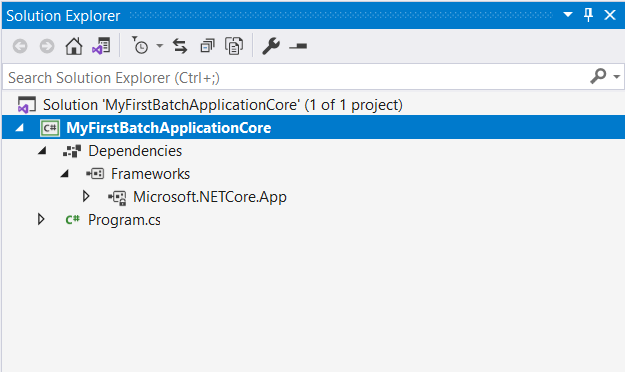Screen dimensions: 625x372
Task: Switch between solutions and folders view
Action: 101,46
